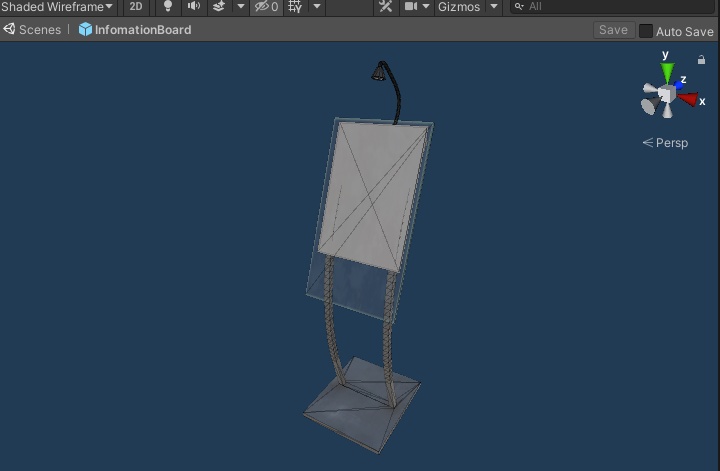Toggle scene effects like skybox and fog

219,6
